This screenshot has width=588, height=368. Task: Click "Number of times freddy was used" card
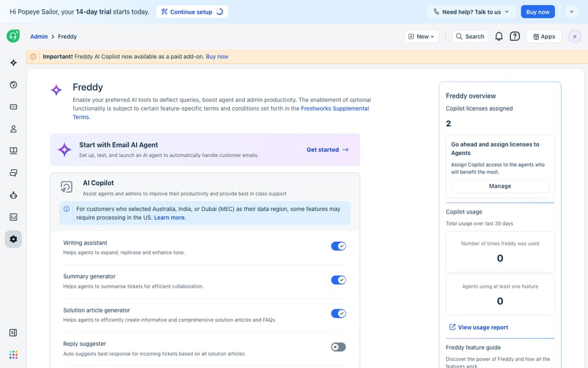pos(500,252)
